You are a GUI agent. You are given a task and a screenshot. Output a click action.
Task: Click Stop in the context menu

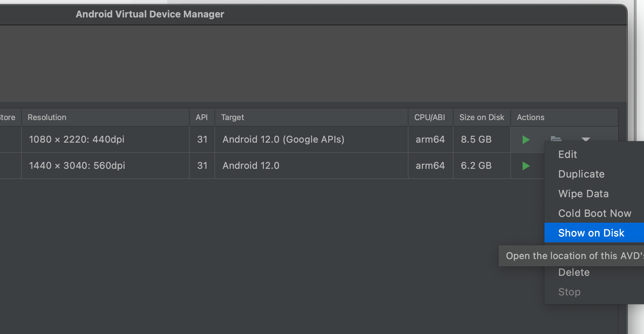coord(569,292)
